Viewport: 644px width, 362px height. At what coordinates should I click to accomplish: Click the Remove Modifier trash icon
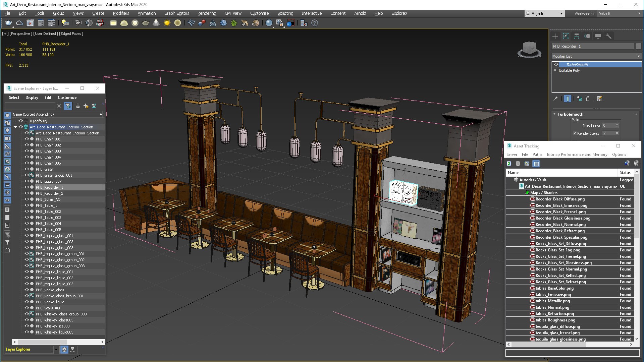(x=588, y=99)
